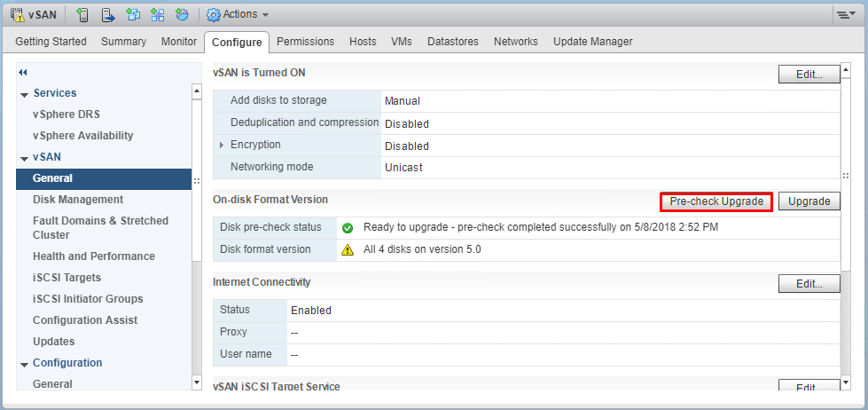
Task: Click the Move Hosts into Cluster icon
Action: click(x=107, y=14)
